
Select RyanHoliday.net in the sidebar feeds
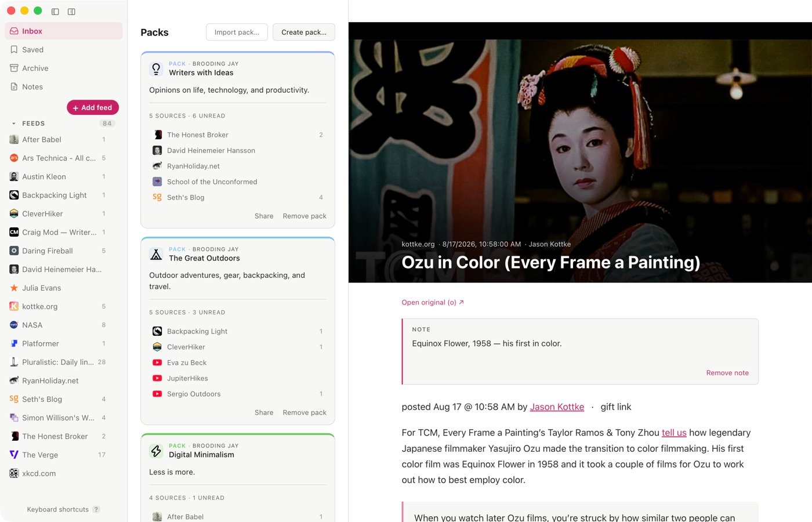(64, 381)
